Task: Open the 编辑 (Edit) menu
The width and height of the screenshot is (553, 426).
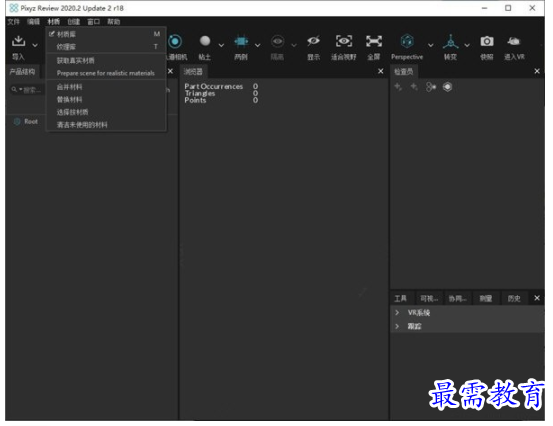Action: point(34,22)
